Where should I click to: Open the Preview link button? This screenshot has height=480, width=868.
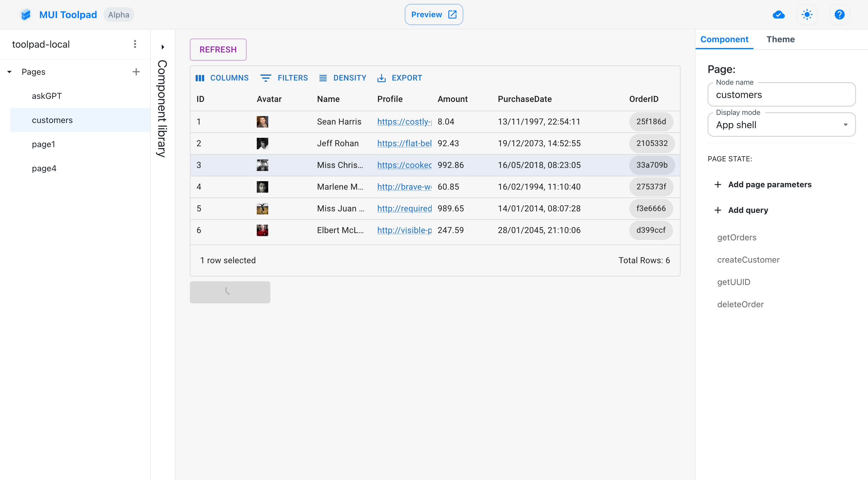pyautogui.click(x=434, y=14)
